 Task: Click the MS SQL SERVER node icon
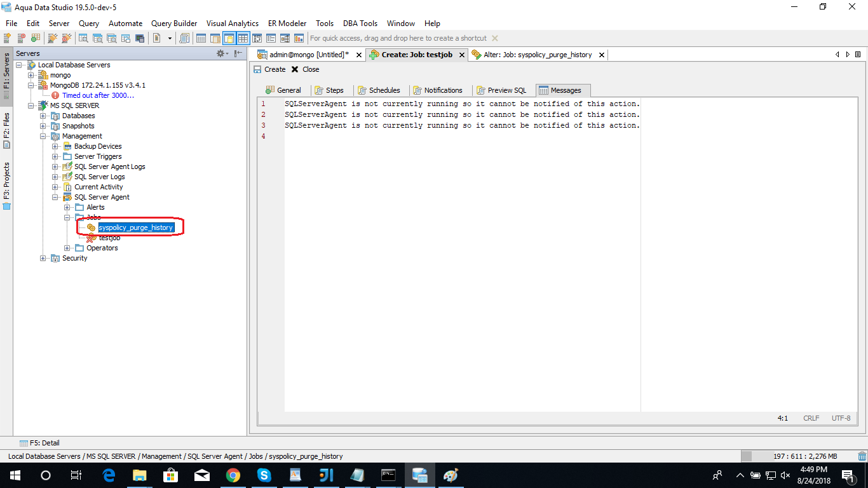43,105
